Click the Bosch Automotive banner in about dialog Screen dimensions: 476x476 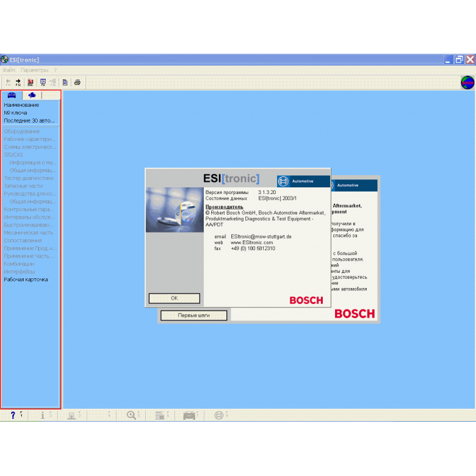(303, 181)
